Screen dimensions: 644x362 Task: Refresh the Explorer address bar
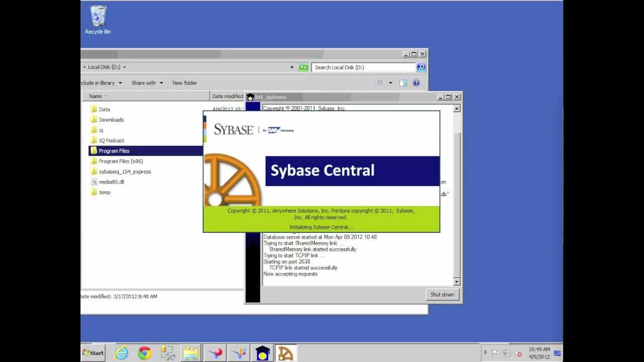[303, 67]
